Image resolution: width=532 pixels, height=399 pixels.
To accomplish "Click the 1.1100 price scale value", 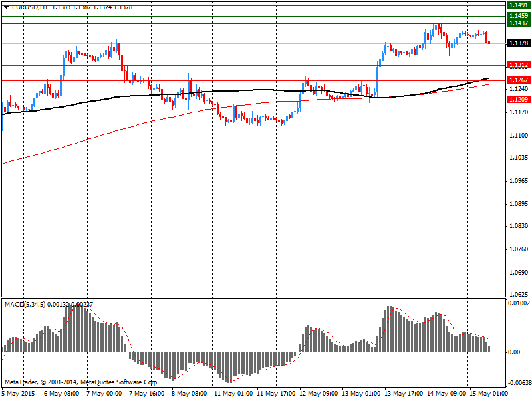I will pos(519,136).
